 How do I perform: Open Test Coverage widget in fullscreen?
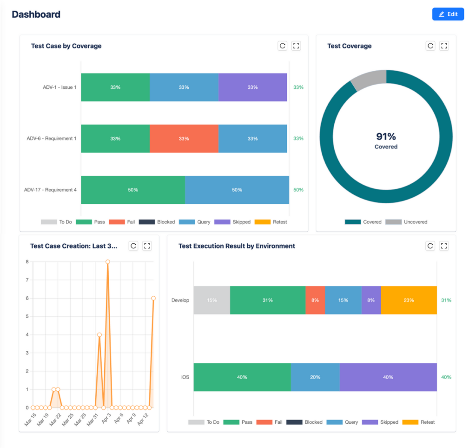444,46
